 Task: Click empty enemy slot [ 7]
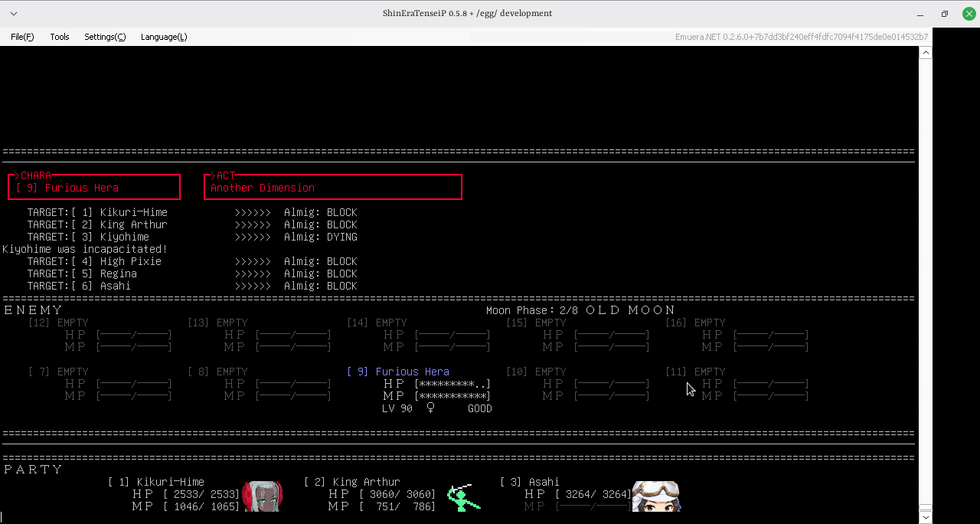coord(58,372)
